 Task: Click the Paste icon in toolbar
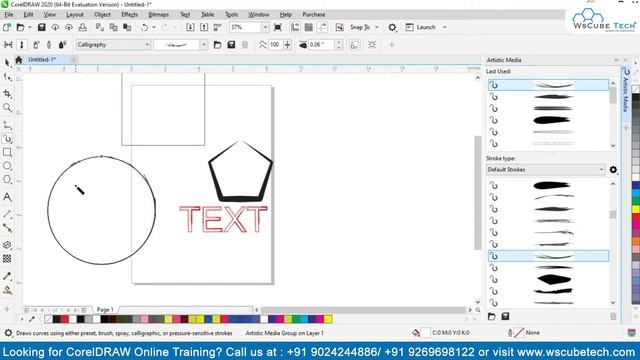(127, 27)
